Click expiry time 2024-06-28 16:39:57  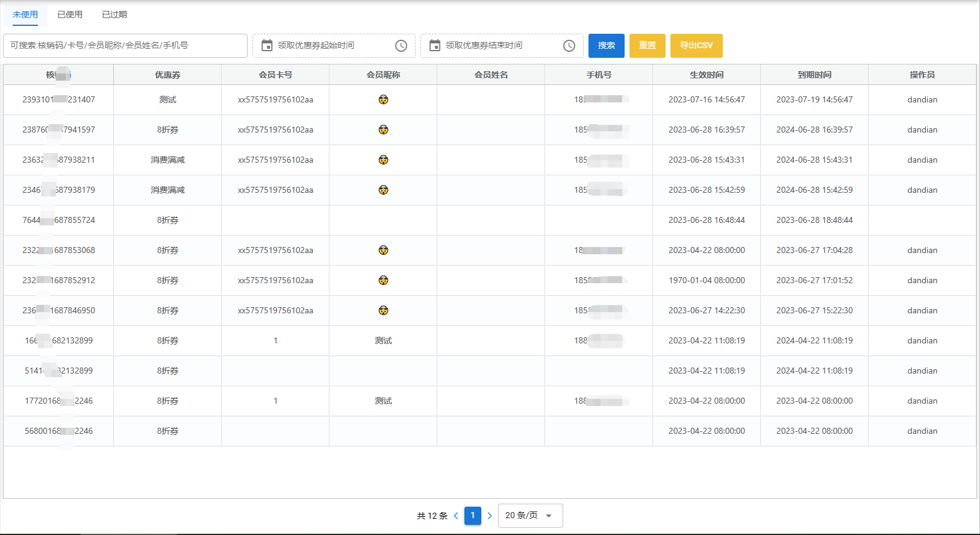click(814, 130)
